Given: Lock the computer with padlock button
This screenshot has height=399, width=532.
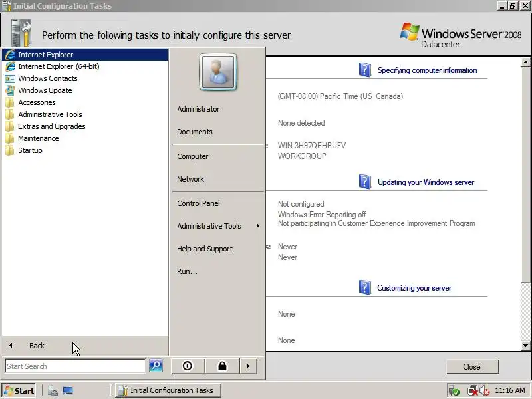Looking at the screenshot, I should (x=222, y=366).
